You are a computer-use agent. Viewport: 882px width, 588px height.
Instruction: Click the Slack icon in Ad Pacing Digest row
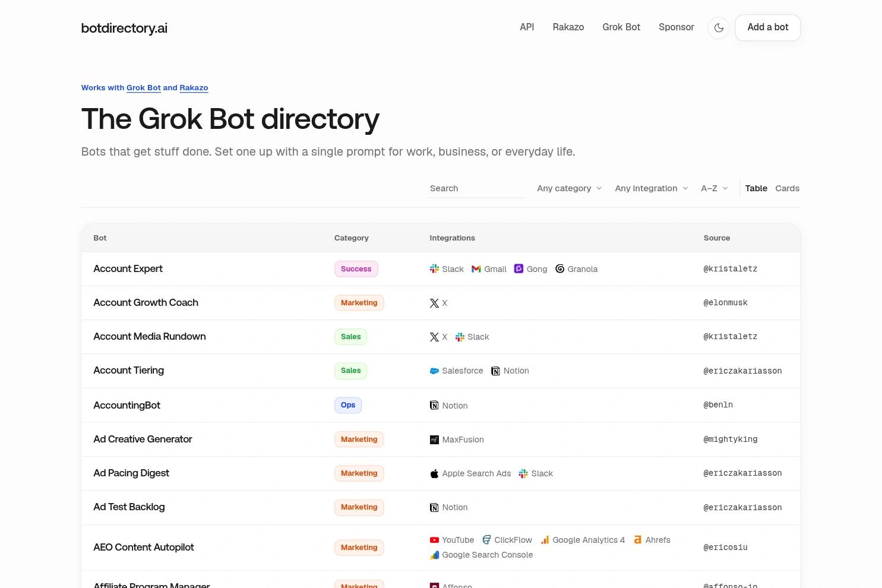click(x=523, y=473)
